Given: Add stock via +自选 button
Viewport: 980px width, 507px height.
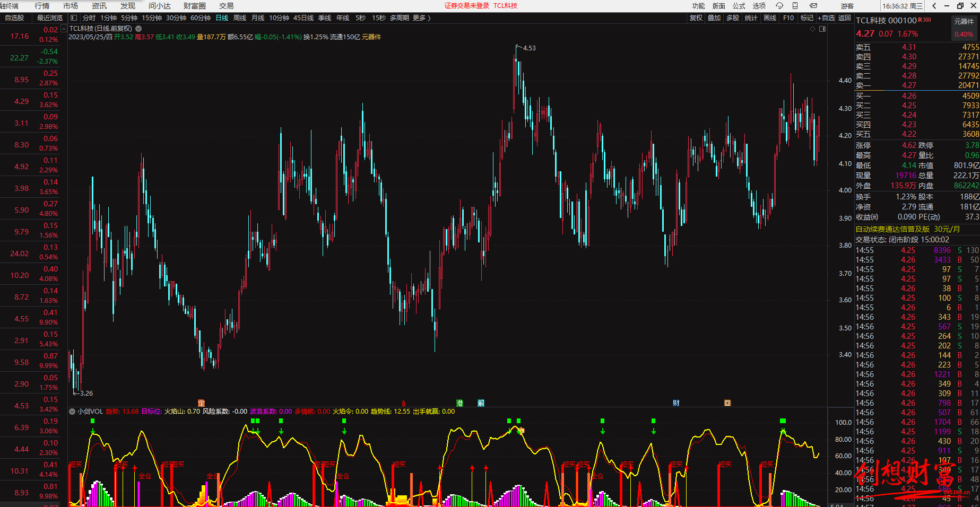Looking at the screenshot, I should pos(827,18).
